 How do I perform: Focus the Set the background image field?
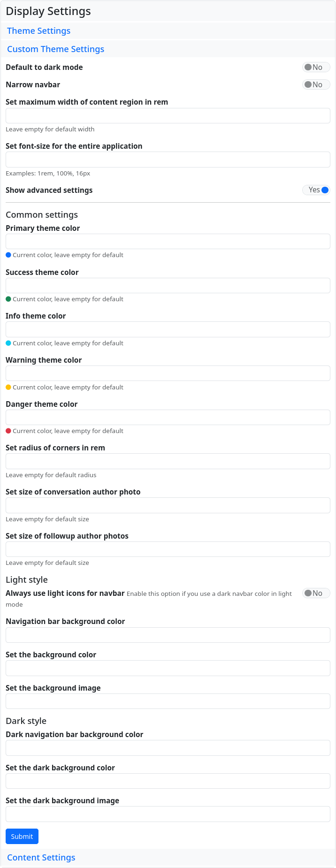point(168,701)
